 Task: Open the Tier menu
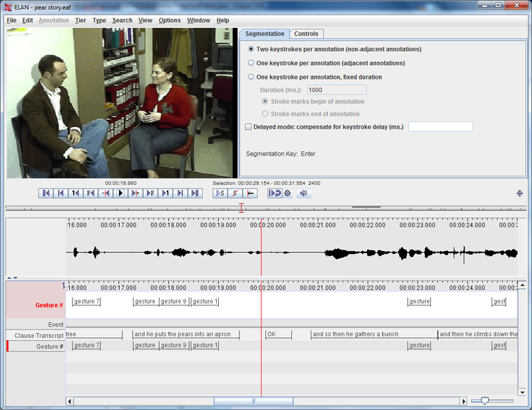pyautogui.click(x=80, y=21)
